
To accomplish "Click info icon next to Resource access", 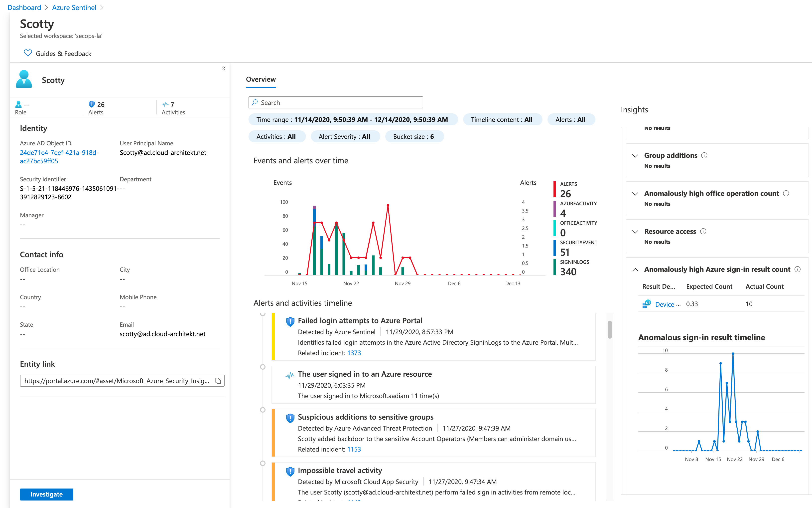I will [703, 232].
